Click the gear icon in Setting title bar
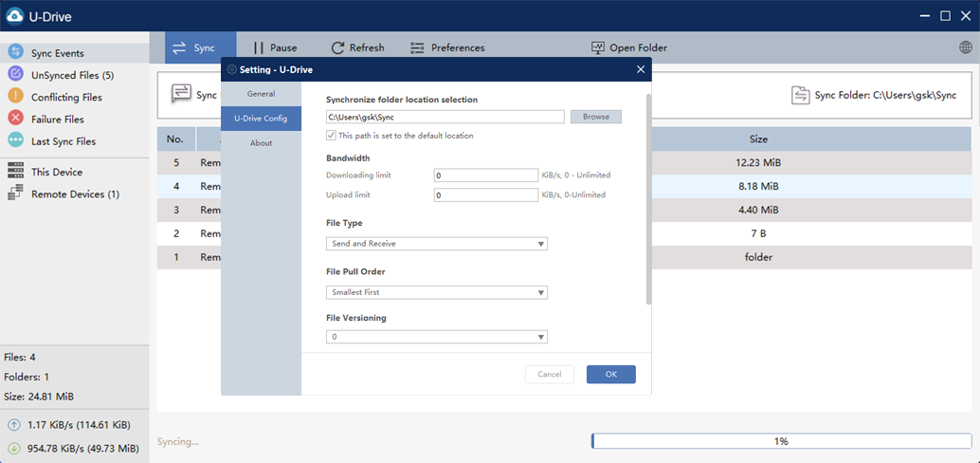The width and height of the screenshot is (980, 463). coord(232,69)
